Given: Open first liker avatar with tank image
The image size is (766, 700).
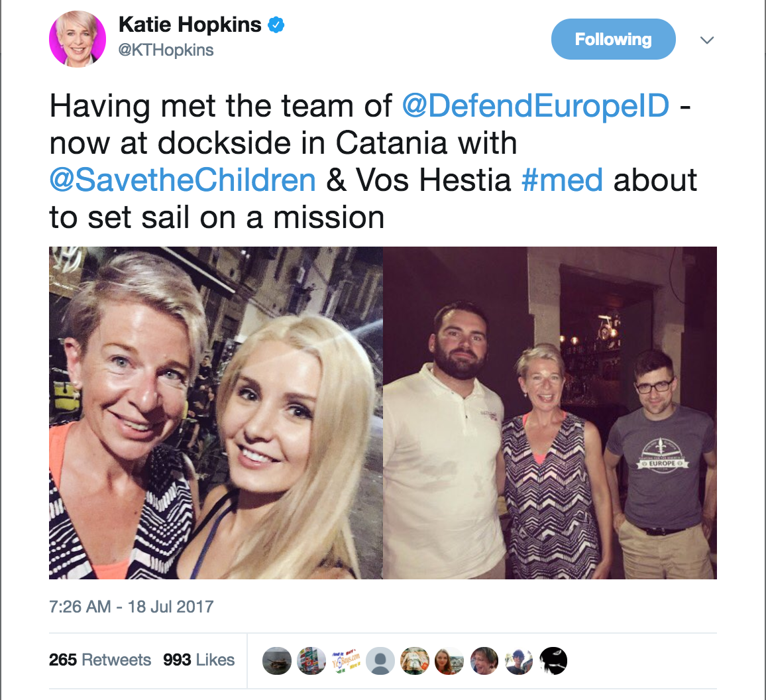Looking at the screenshot, I should pos(277,661).
